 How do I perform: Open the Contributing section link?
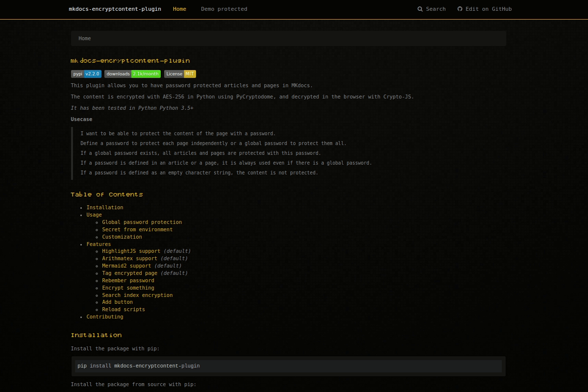tap(105, 317)
